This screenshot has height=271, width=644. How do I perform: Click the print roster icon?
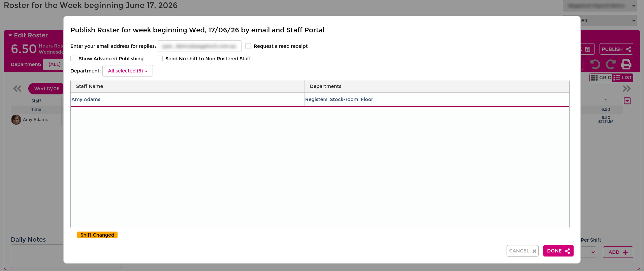click(626, 64)
